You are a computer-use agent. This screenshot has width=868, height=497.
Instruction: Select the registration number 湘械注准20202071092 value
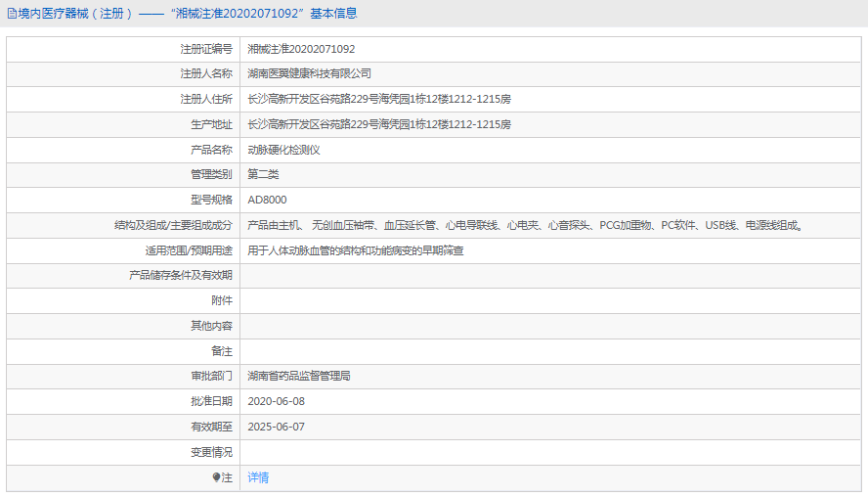pos(301,49)
